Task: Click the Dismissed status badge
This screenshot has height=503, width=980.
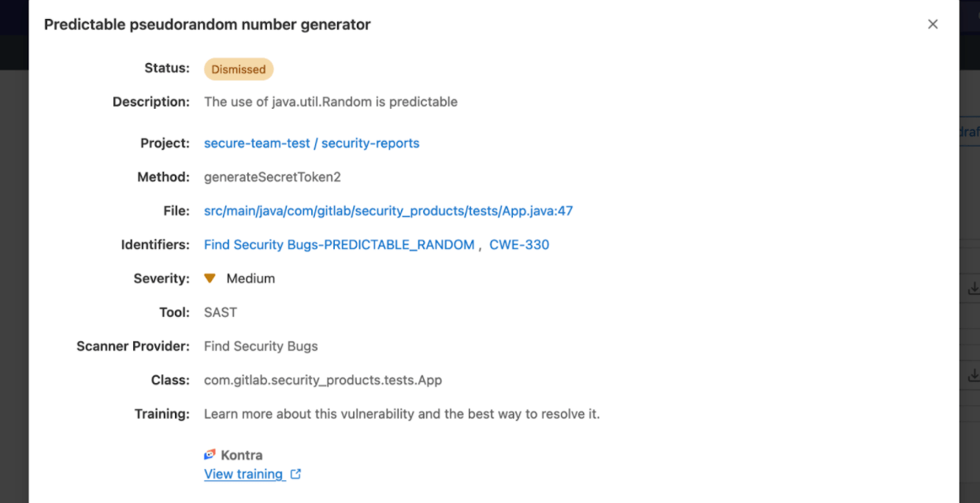Action: (239, 69)
